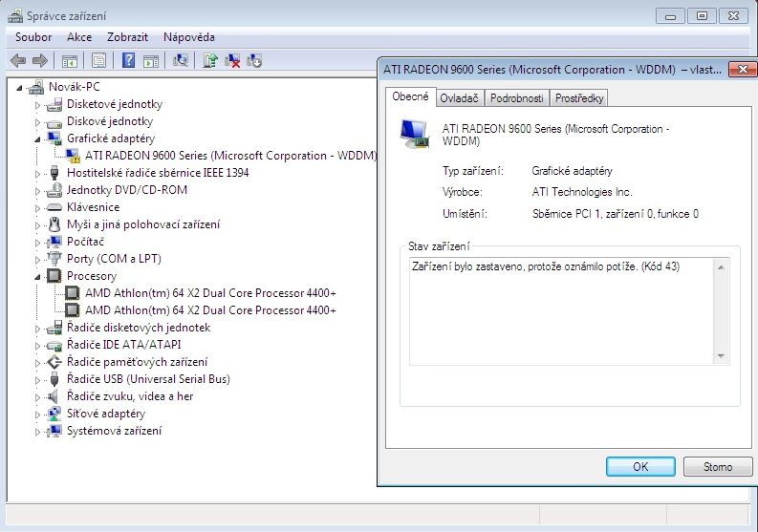Switch to the Podrobnosti tab
Screen dimensions: 758x532
[x=516, y=98]
